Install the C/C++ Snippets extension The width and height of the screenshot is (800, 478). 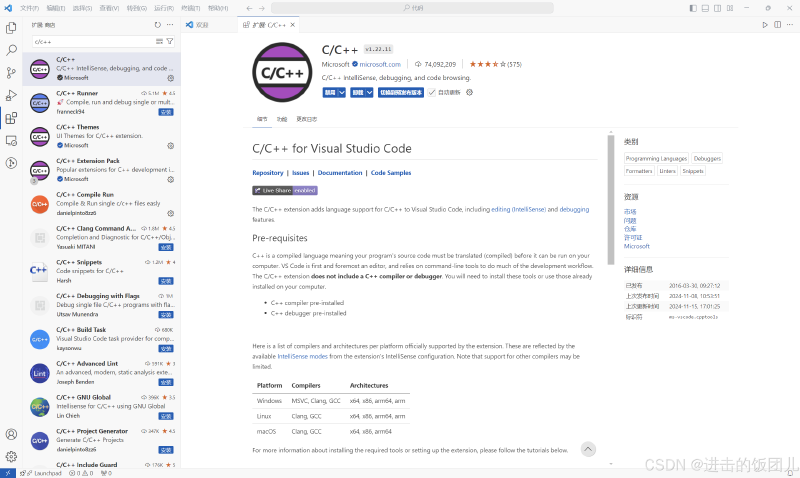coord(166,281)
